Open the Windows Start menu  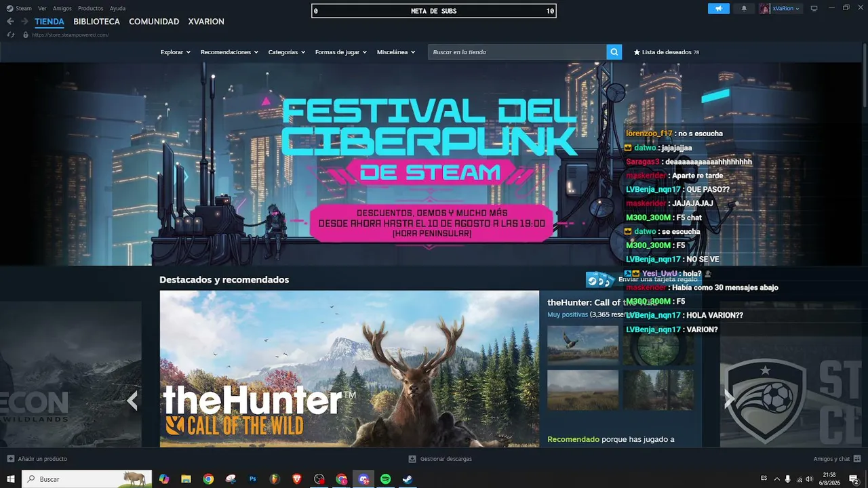point(11,479)
